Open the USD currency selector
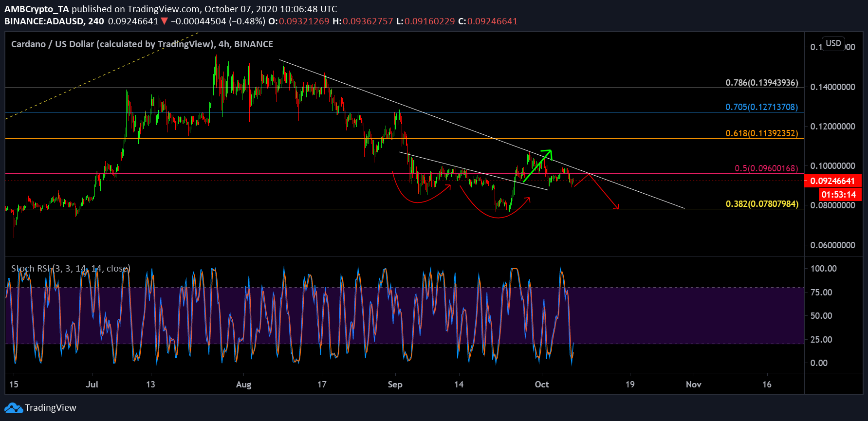Viewport: 868px width, 421px height. pos(833,43)
